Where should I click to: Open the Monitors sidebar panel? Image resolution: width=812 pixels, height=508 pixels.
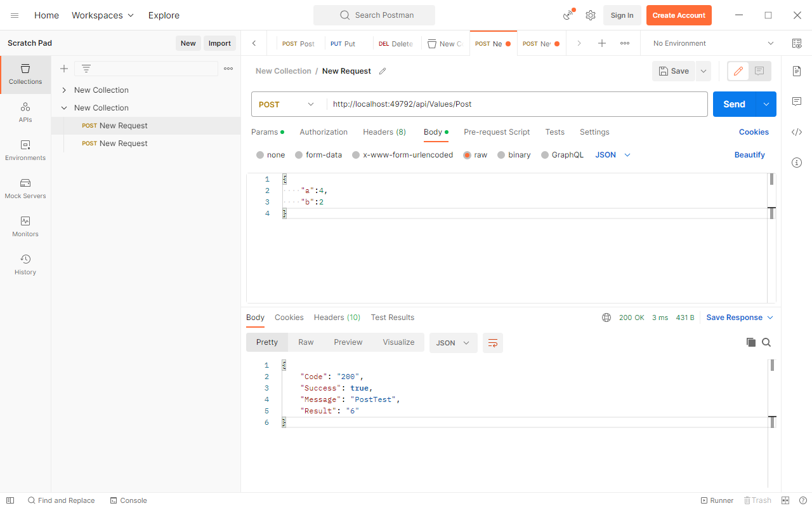click(x=25, y=227)
